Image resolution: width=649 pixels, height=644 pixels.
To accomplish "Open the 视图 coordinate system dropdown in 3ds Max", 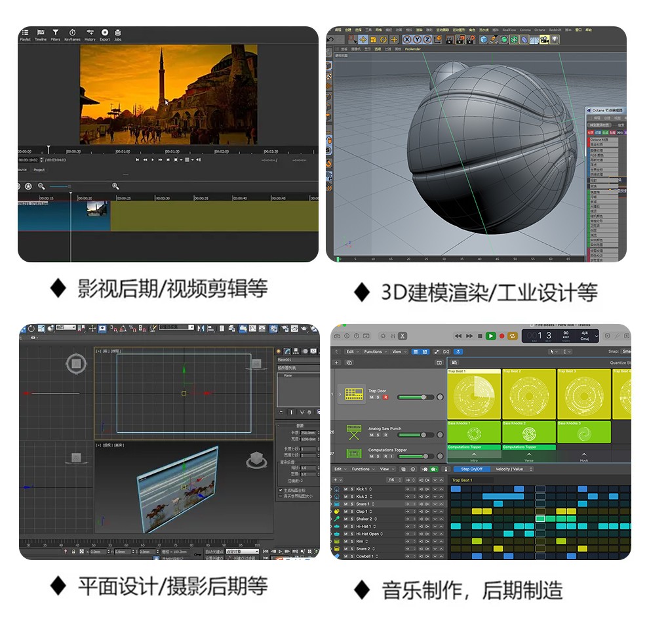I will tap(66, 327).
